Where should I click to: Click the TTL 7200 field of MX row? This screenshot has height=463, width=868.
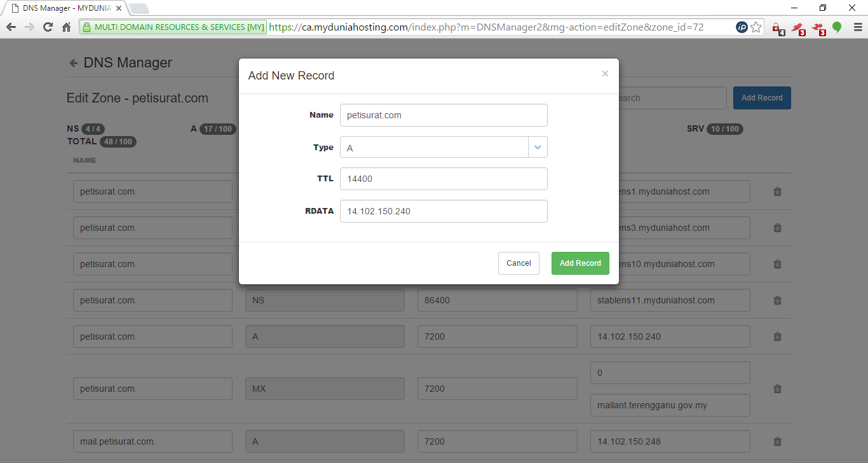tap(498, 389)
